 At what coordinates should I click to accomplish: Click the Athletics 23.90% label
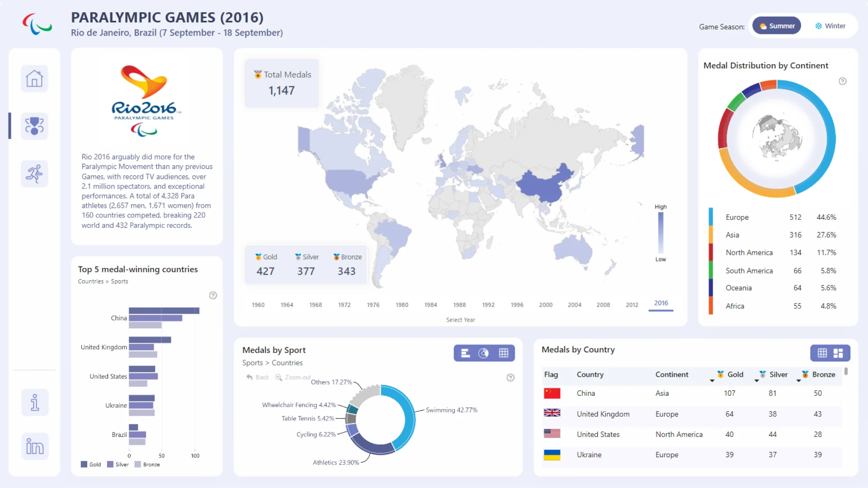tap(336, 462)
